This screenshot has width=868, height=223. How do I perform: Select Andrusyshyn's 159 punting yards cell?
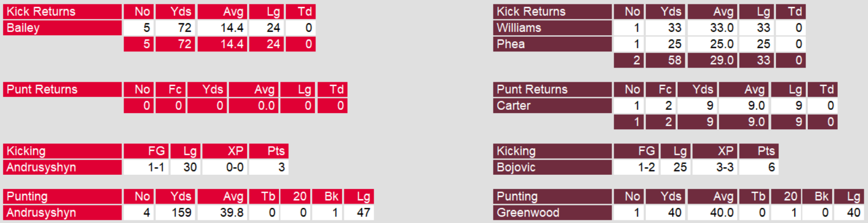[x=175, y=213]
